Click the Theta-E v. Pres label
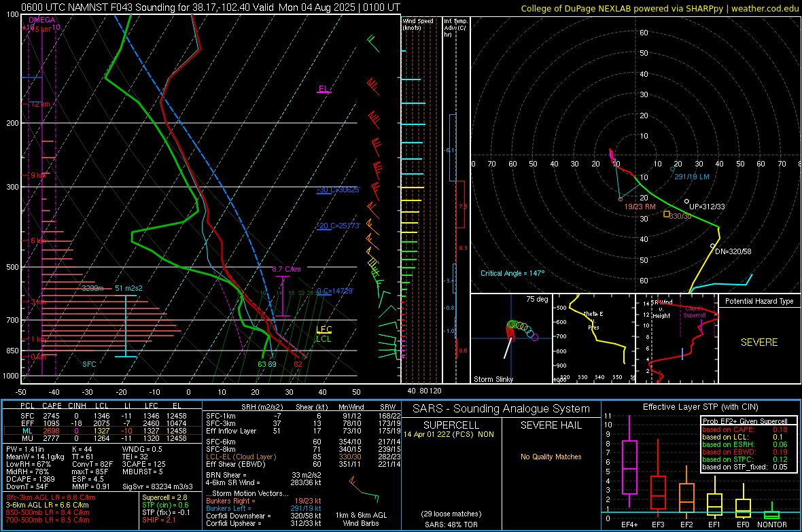This screenshot has height=532, width=802. point(593,320)
